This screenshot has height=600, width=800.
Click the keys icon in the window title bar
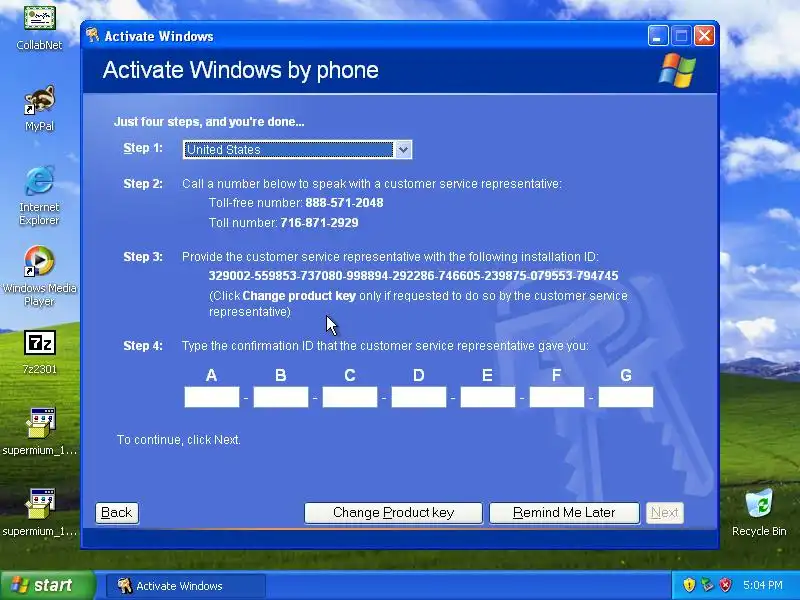click(92, 36)
